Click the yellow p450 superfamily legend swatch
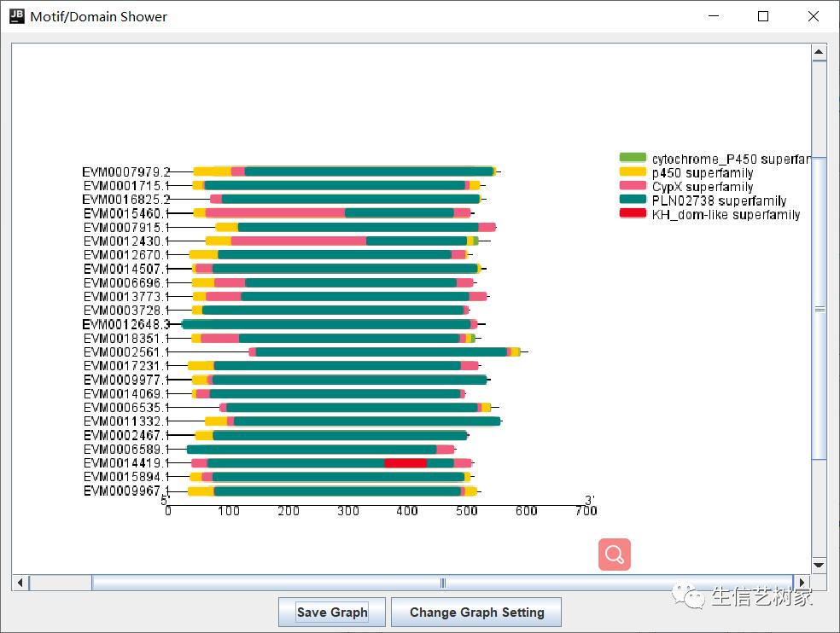 coord(633,172)
